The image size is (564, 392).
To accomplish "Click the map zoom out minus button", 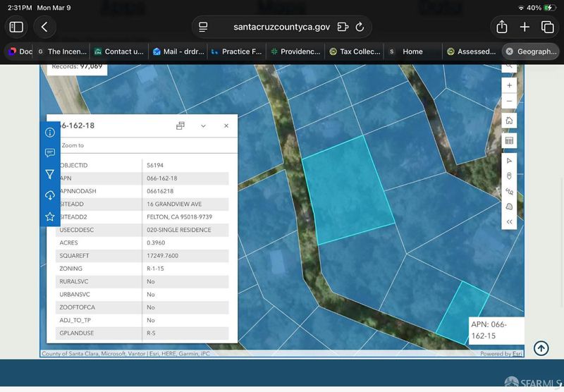I will (509, 101).
